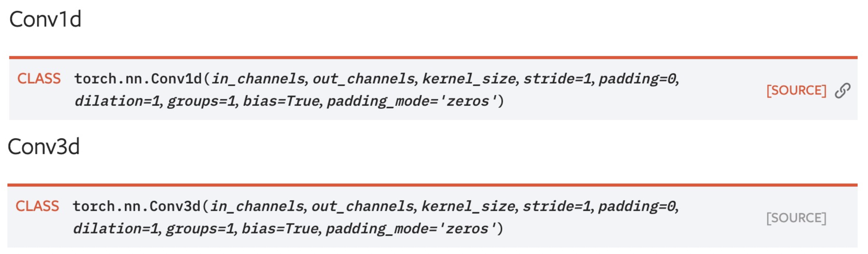Click in_channels parameter in Conv1d signature
The height and width of the screenshot is (254, 868).
click(x=258, y=79)
